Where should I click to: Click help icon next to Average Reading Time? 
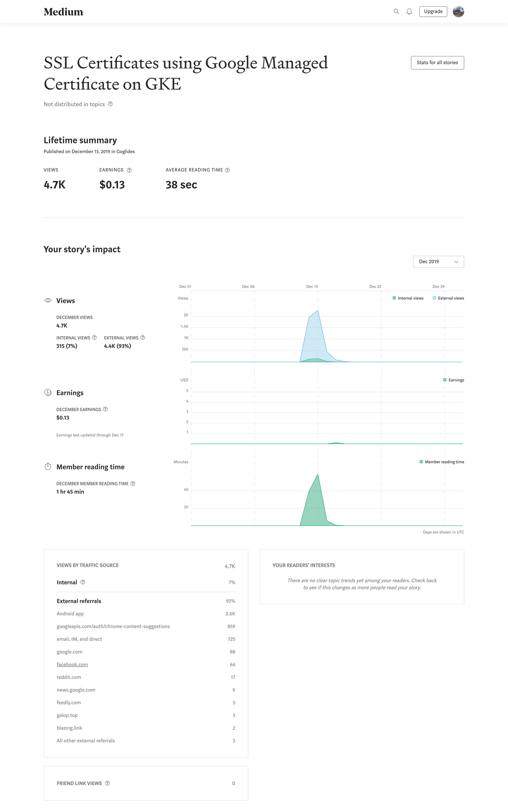pyautogui.click(x=228, y=170)
